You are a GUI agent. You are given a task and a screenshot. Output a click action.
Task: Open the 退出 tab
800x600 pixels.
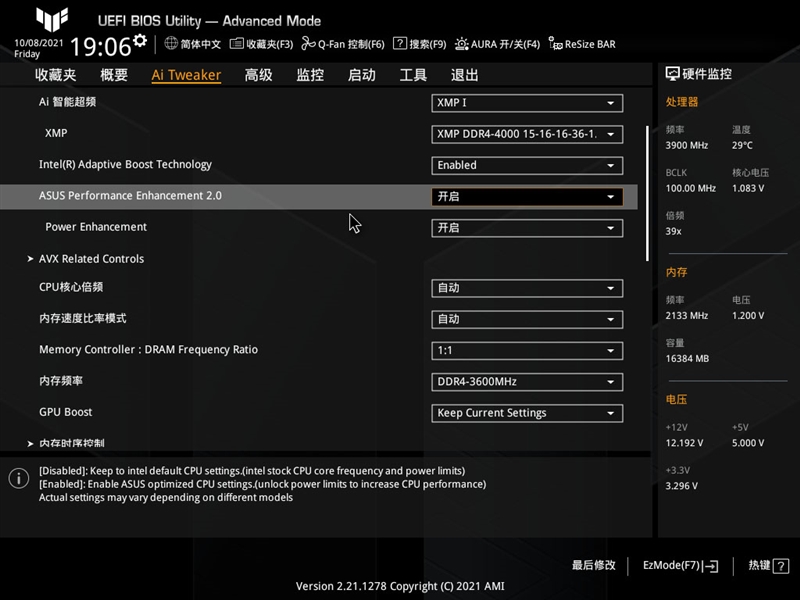coord(465,75)
